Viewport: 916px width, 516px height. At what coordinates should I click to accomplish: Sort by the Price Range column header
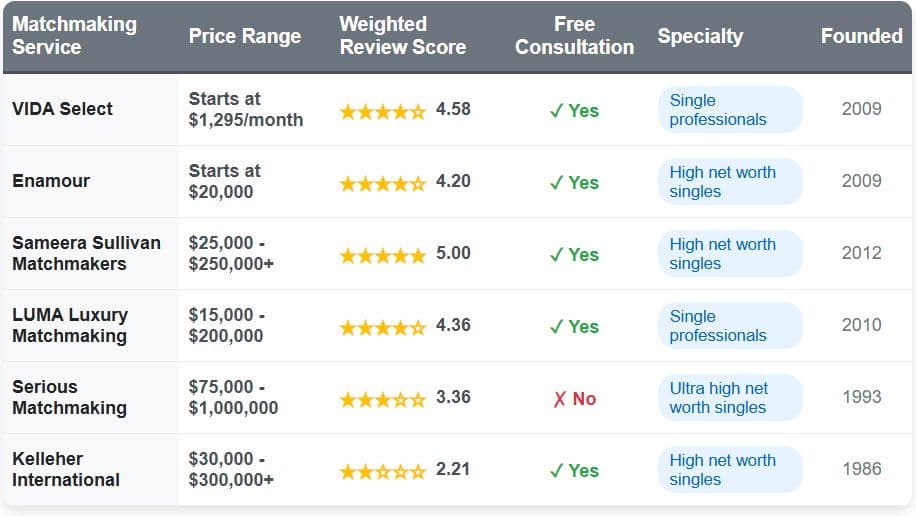point(245,36)
